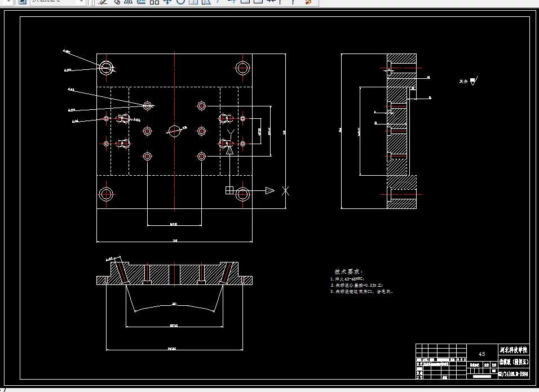Select the Copy object tool
The width and height of the screenshot is (539, 392).
[117, 1]
